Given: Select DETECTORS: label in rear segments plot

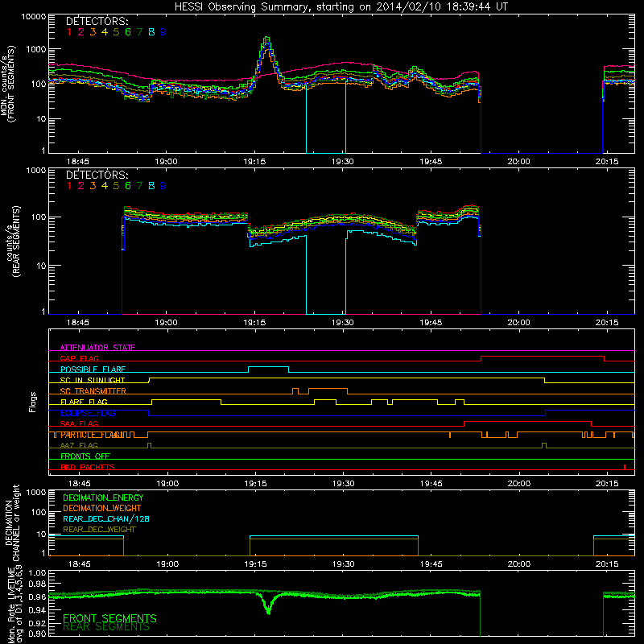Looking at the screenshot, I should click(97, 175).
